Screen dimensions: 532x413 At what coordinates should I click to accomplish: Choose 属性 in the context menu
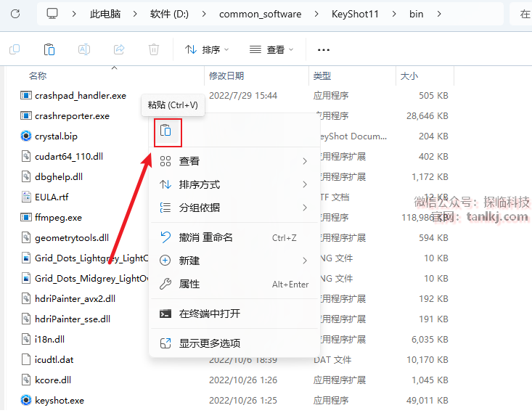point(234,284)
